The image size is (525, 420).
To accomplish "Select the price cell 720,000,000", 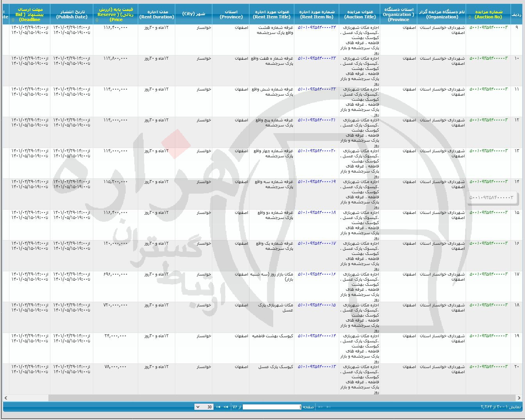I will (x=116, y=305).
